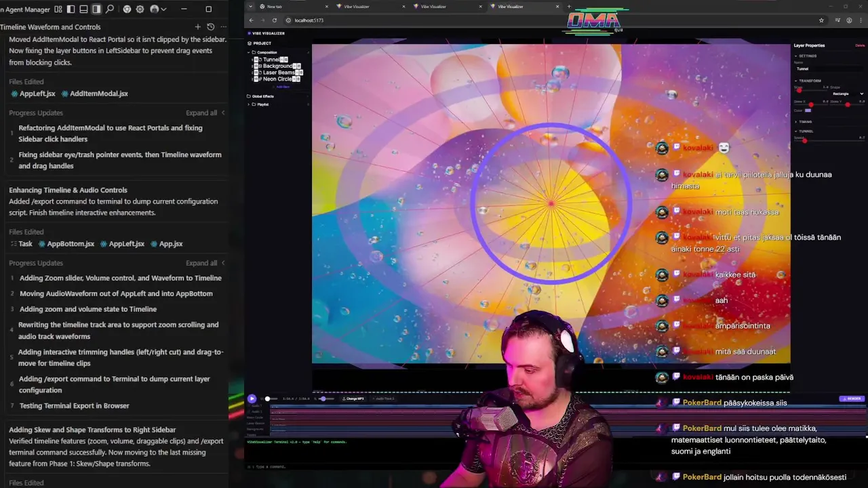The width and height of the screenshot is (868, 488).
Task: Open conversation history clock icon
Action: [x=210, y=27]
